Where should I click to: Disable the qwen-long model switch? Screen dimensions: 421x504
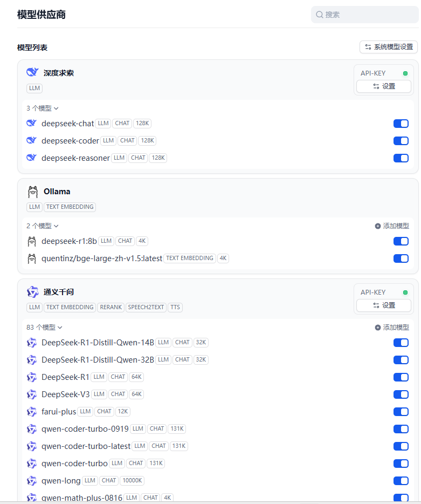click(x=401, y=481)
